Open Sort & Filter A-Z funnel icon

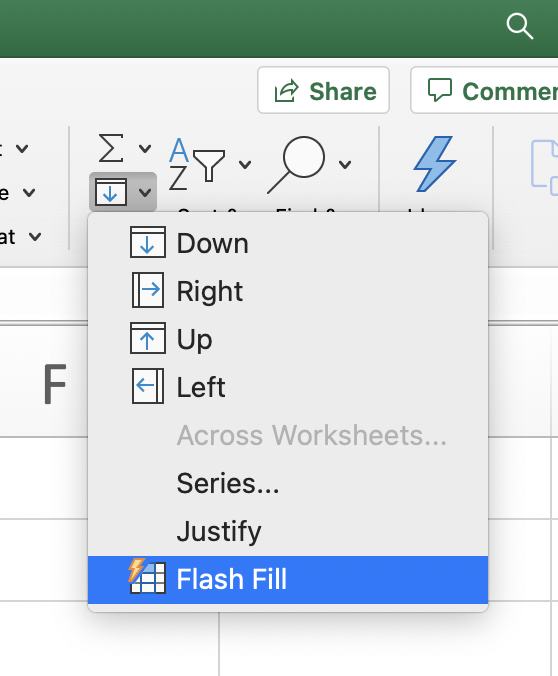pyautogui.click(x=197, y=164)
